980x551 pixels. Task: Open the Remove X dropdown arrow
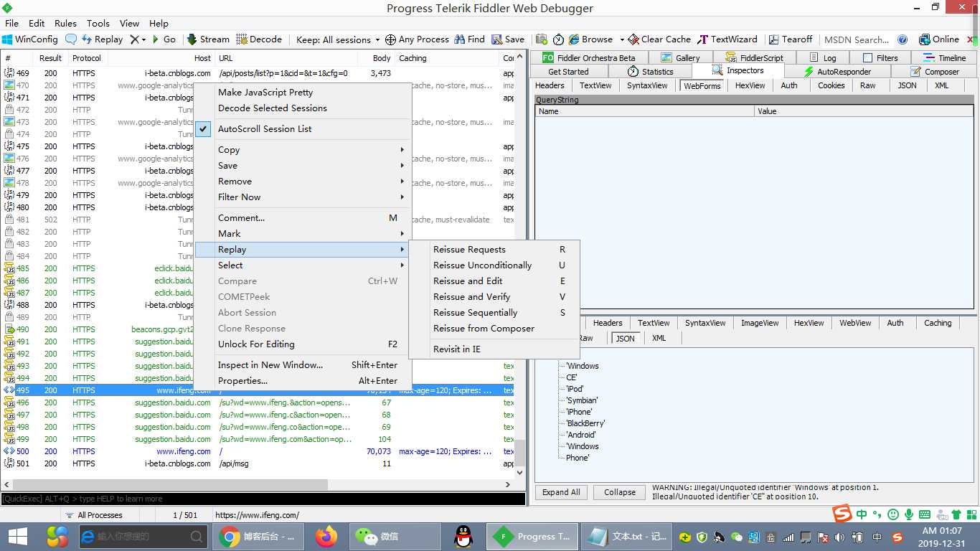(x=143, y=39)
